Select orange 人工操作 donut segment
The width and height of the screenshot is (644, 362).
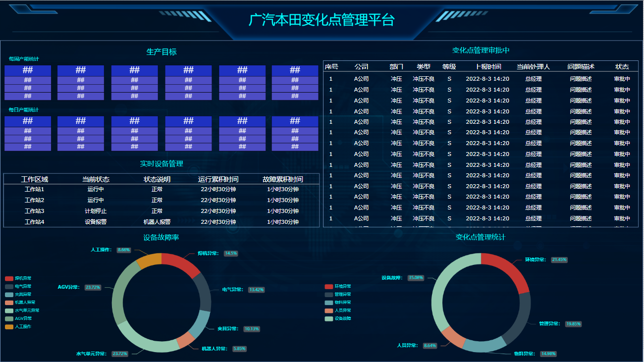[x=149, y=261]
